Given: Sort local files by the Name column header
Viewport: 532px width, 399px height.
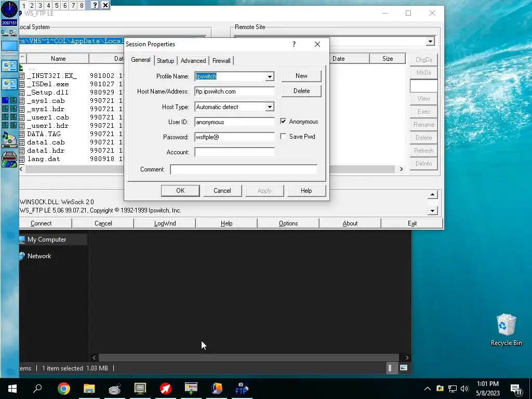Looking at the screenshot, I should coord(58,59).
